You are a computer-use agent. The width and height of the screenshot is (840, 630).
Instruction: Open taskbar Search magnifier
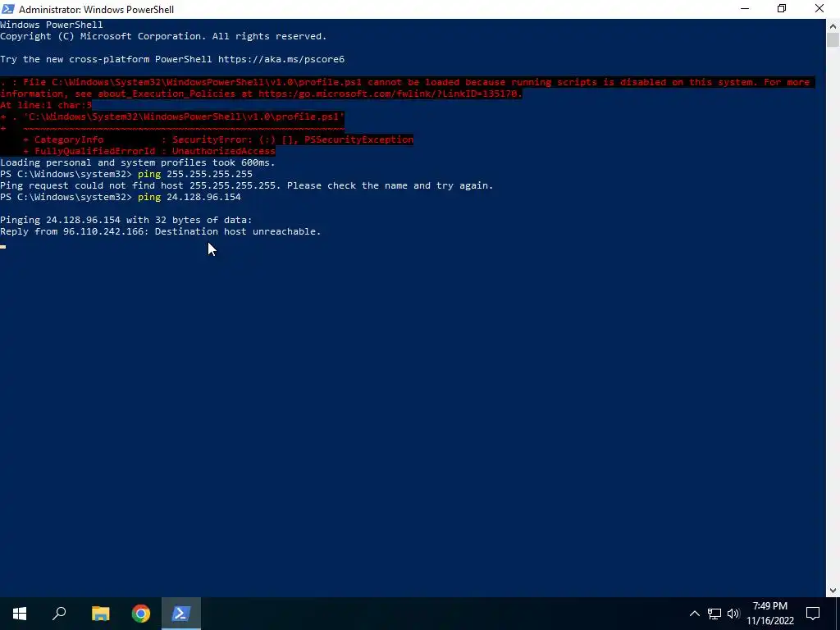pos(59,614)
